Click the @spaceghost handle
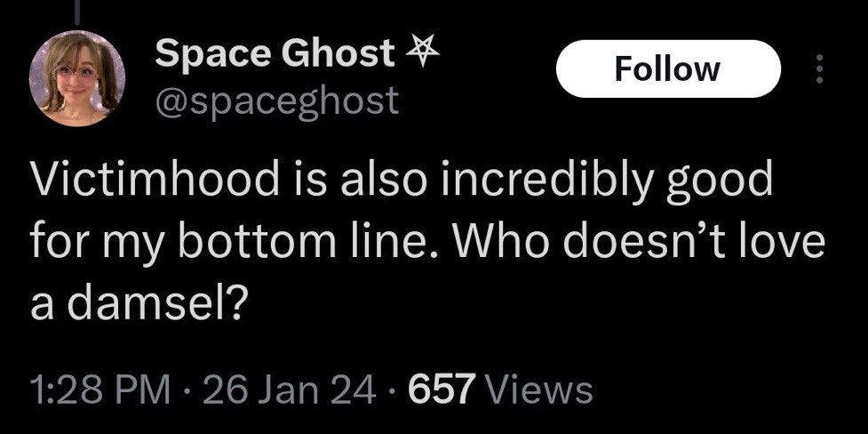 tap(277, 101)
